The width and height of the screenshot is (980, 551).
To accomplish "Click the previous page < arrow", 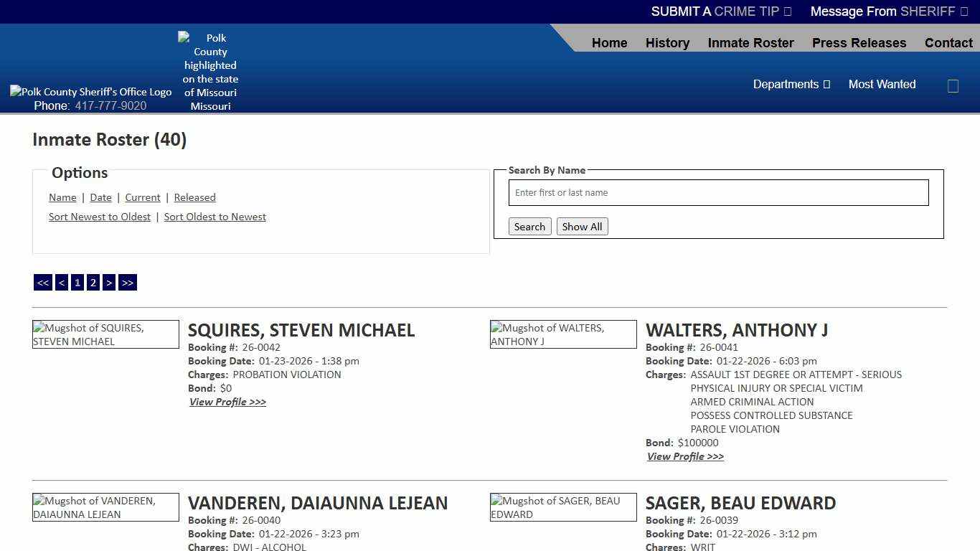I will pyautogui.click(x=61, y=282).
